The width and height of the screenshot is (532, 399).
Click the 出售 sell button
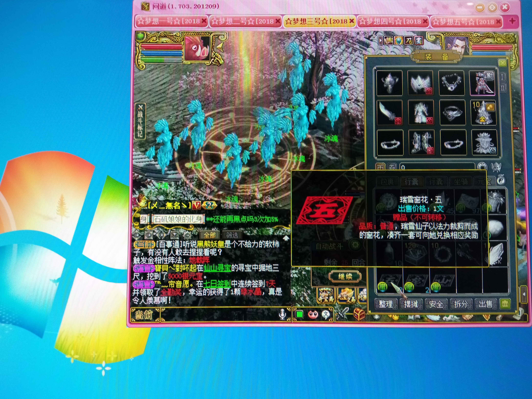point(486,304)
